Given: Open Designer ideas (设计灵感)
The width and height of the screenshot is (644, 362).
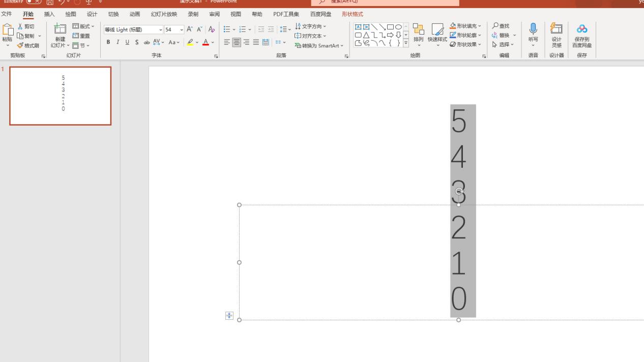Looking at the screenshot, I should pyautogui.click(x=557, y=35).
